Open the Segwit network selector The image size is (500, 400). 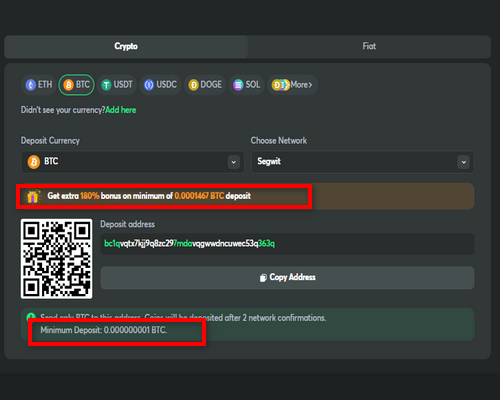pos(363,162)
